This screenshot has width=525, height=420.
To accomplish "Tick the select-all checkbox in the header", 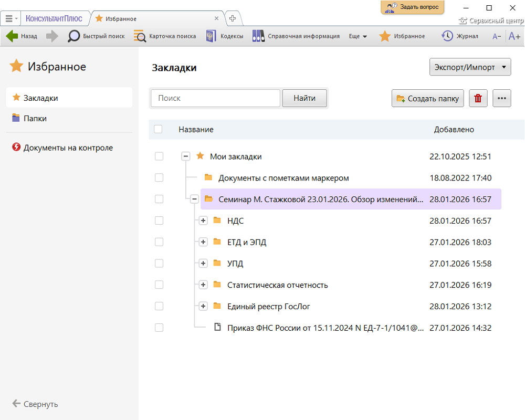I will (158, 129).
